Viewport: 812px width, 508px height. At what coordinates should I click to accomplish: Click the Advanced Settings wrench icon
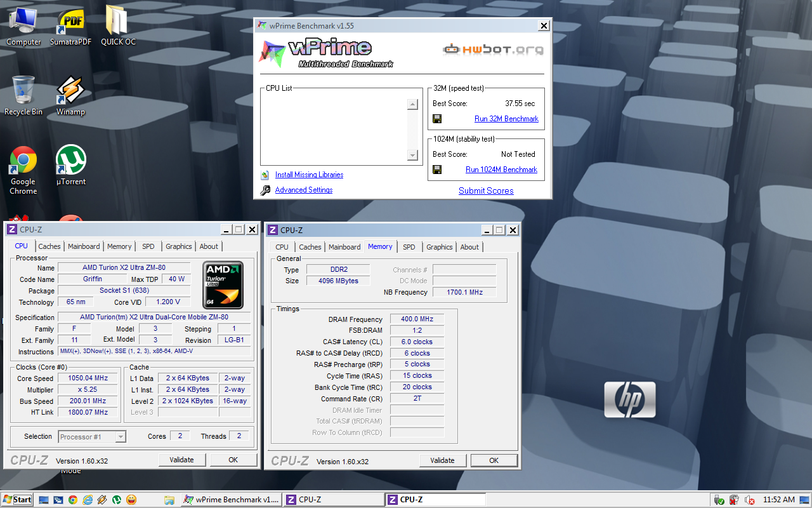[265, 190]
